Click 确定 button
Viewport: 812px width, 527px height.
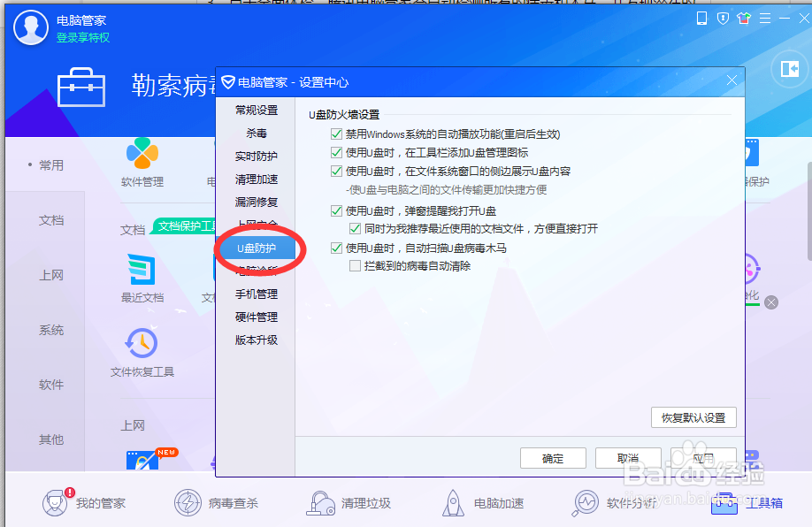pyautogui.click(x=553, y=458)
